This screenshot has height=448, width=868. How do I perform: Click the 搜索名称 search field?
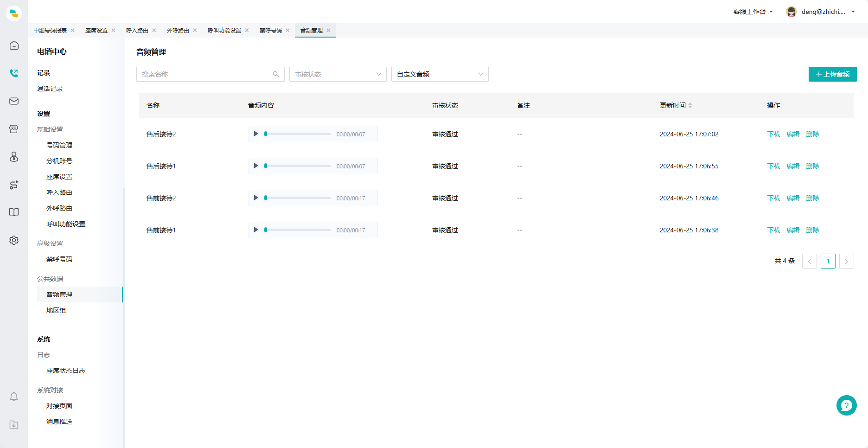click(210, 74)
